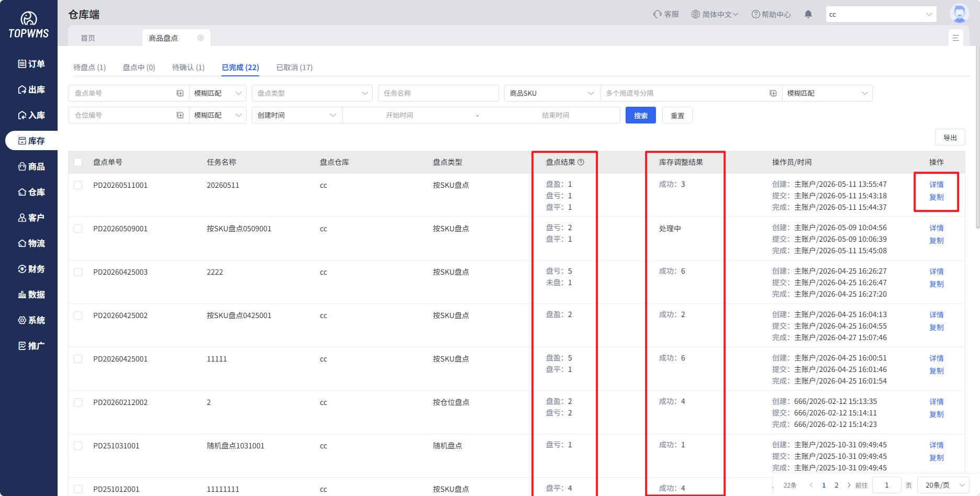Select the 已完成 (22) tab
The image size is (980, 496).
point(240,67)
